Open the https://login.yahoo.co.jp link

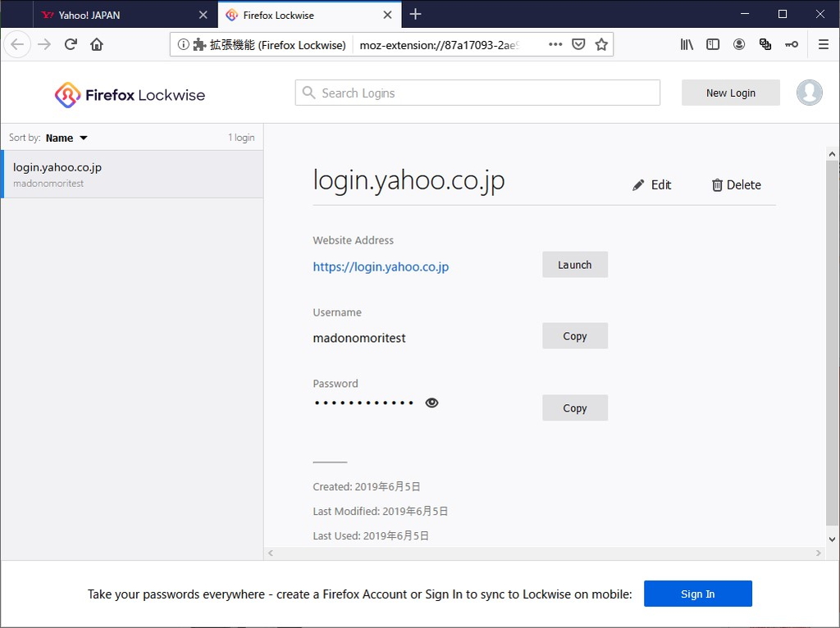point(380,266)
